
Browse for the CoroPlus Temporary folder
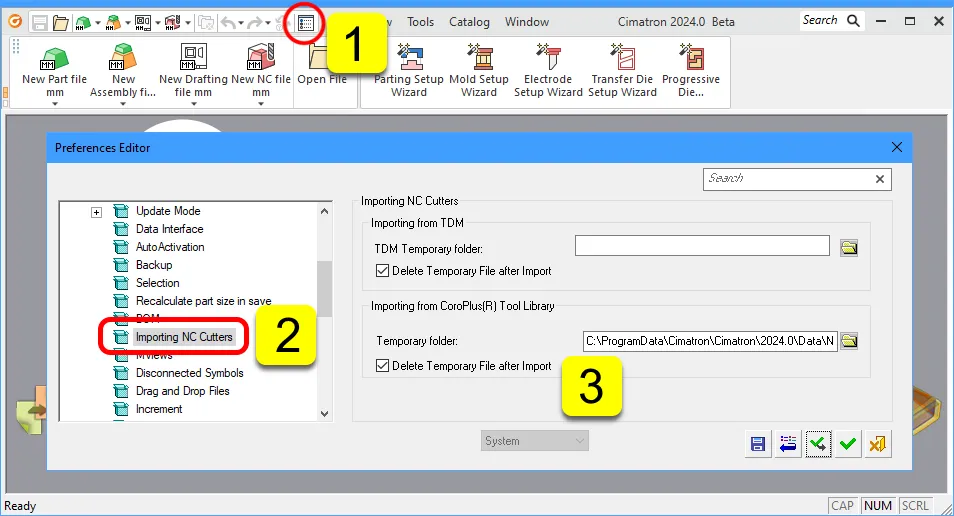tap(849, 341)
